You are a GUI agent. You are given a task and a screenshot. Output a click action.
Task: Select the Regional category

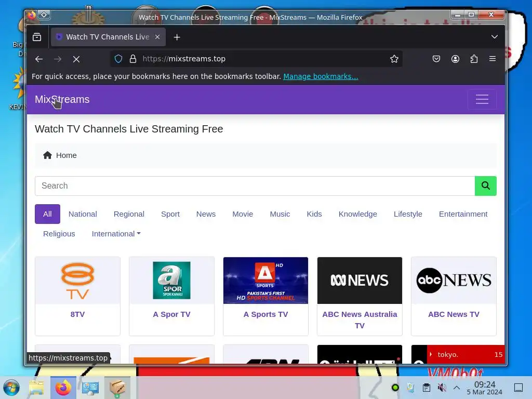pyautogui.click(x=129, y=214)
